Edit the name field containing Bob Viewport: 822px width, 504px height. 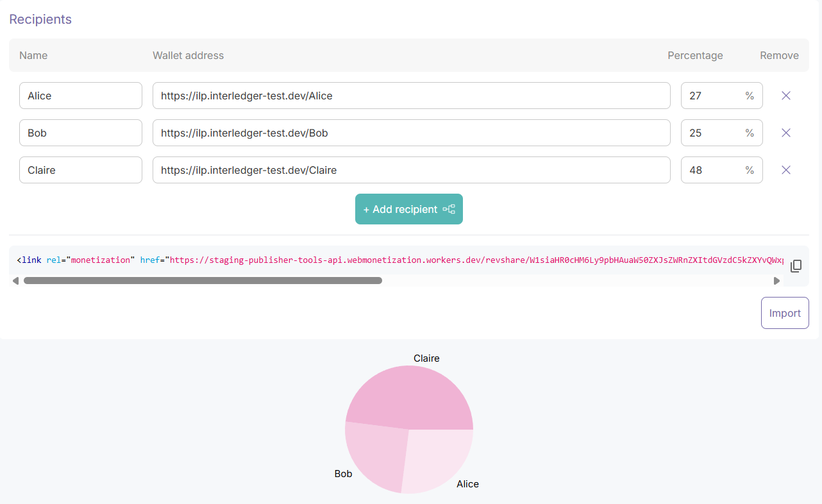click(81, 133)
